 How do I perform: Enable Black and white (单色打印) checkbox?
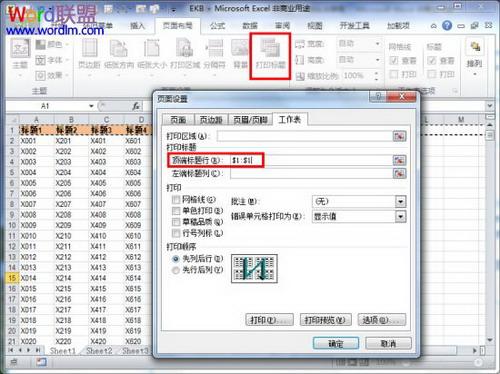176,211
